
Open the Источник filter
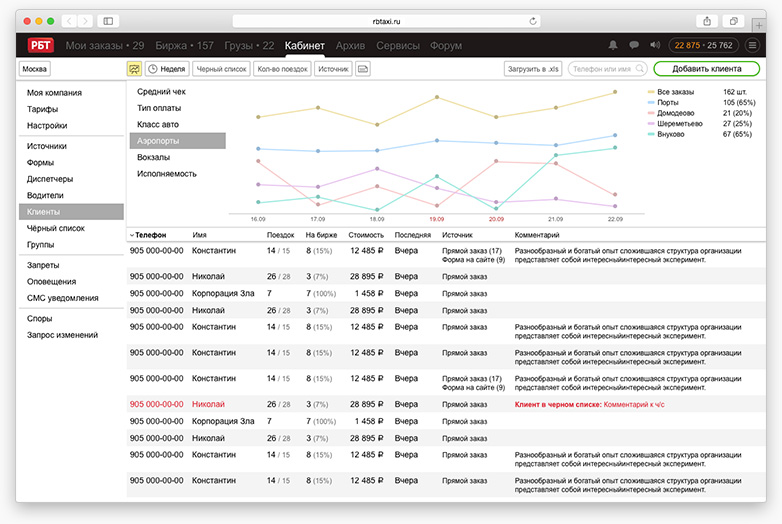333,69
